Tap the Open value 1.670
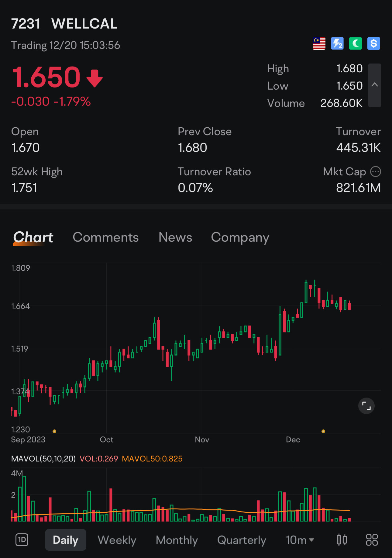 click(x=26, y=148)
